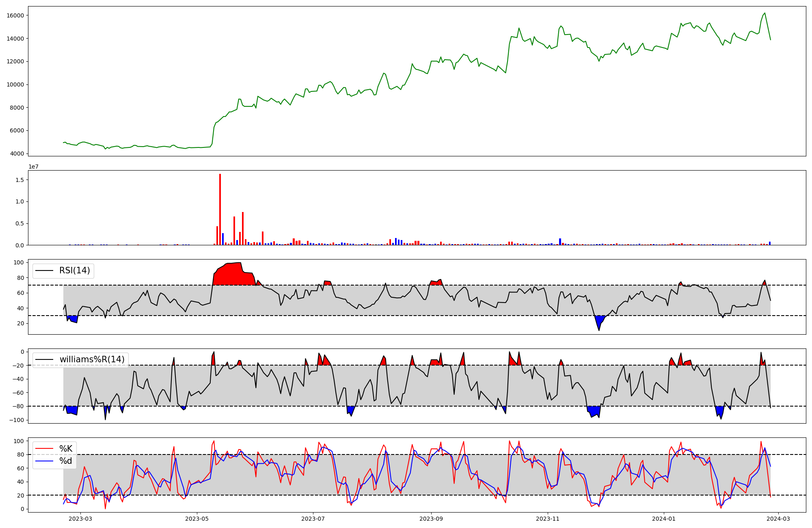Image resolution: width=812 pixels, height=528 pixels.
Task: Click the tallest red volume bar
Action: 220,209
